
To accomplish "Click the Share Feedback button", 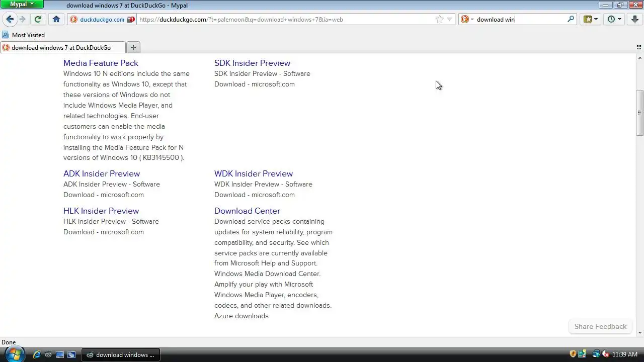I will 600,326.
